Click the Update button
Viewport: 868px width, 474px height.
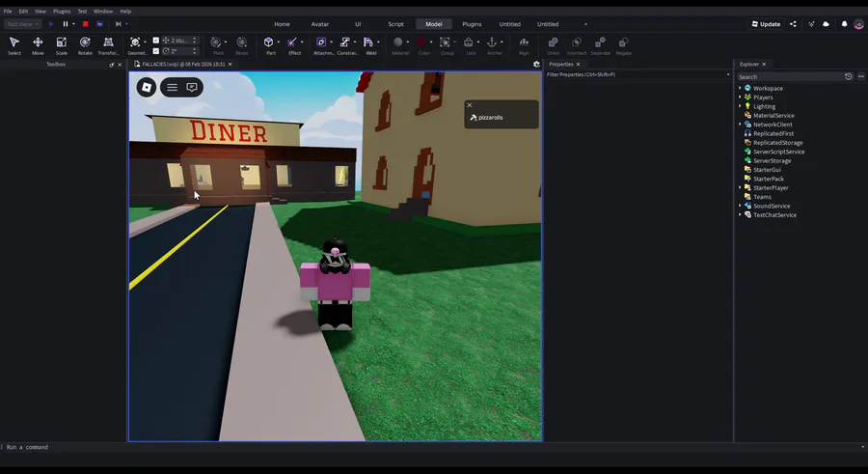(x=766, y=24)
